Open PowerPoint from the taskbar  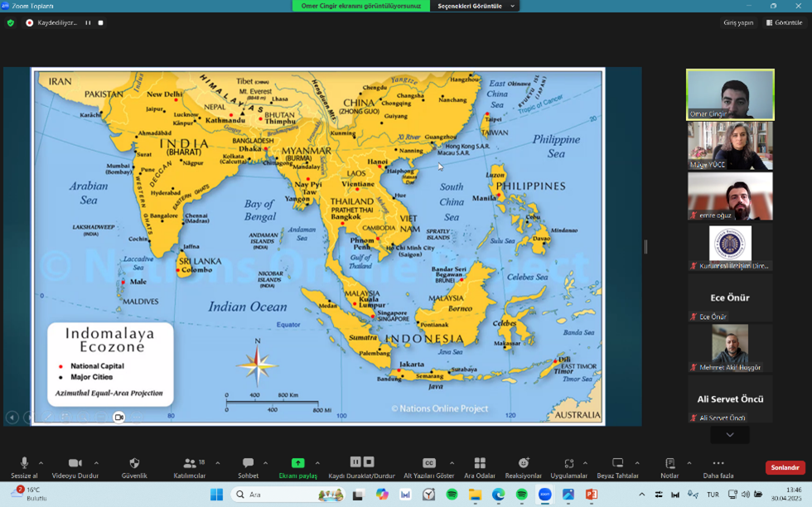(x=592, y=495)
